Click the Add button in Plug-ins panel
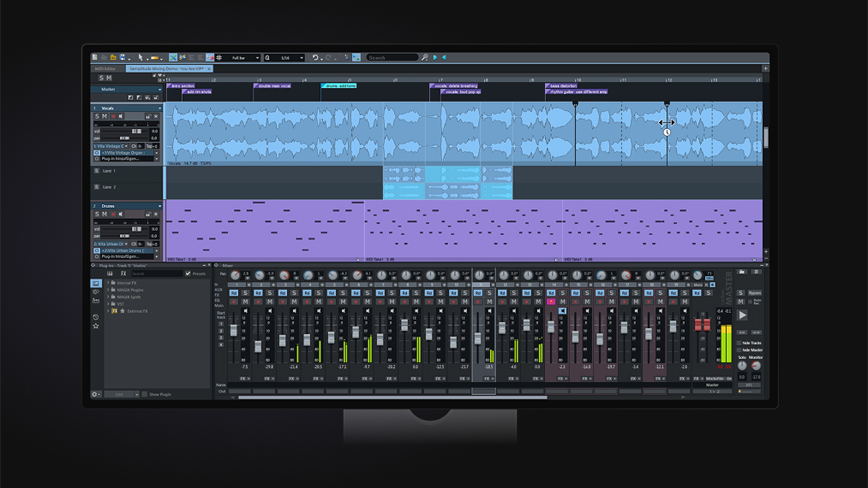This screenshot has width=868, height=488. click(x=119, y=394)
